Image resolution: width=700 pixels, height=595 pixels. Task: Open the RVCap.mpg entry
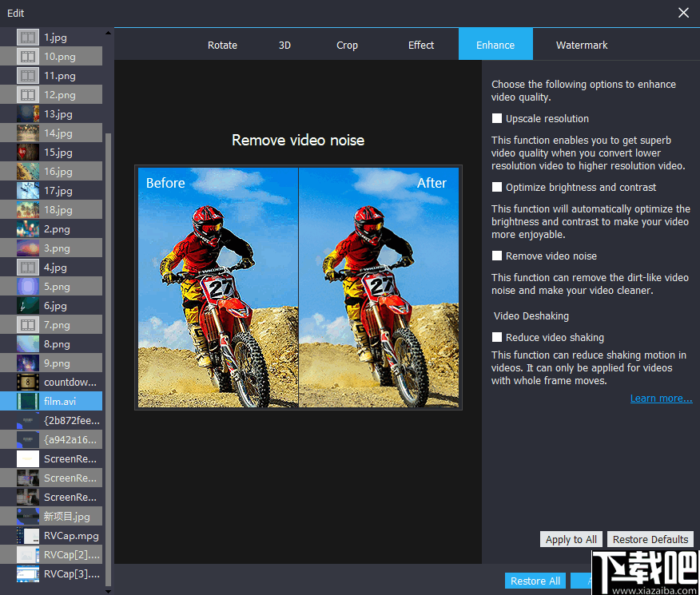(x=51, y=535)
